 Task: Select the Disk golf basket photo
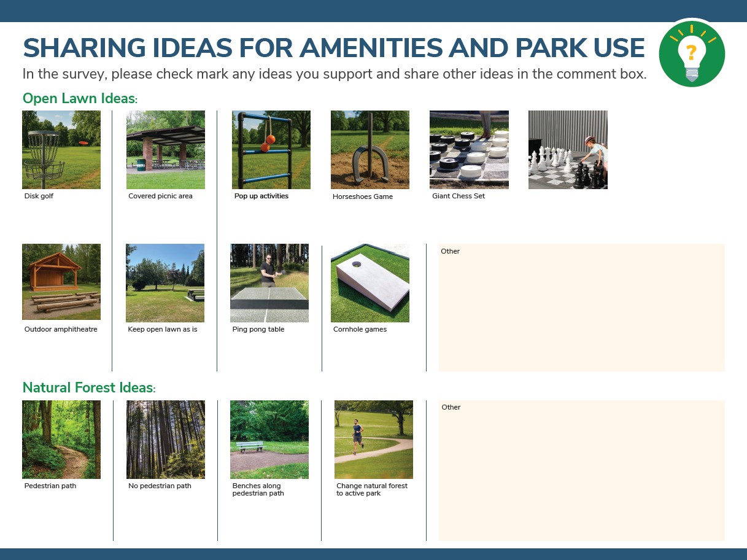coord(61,150)
